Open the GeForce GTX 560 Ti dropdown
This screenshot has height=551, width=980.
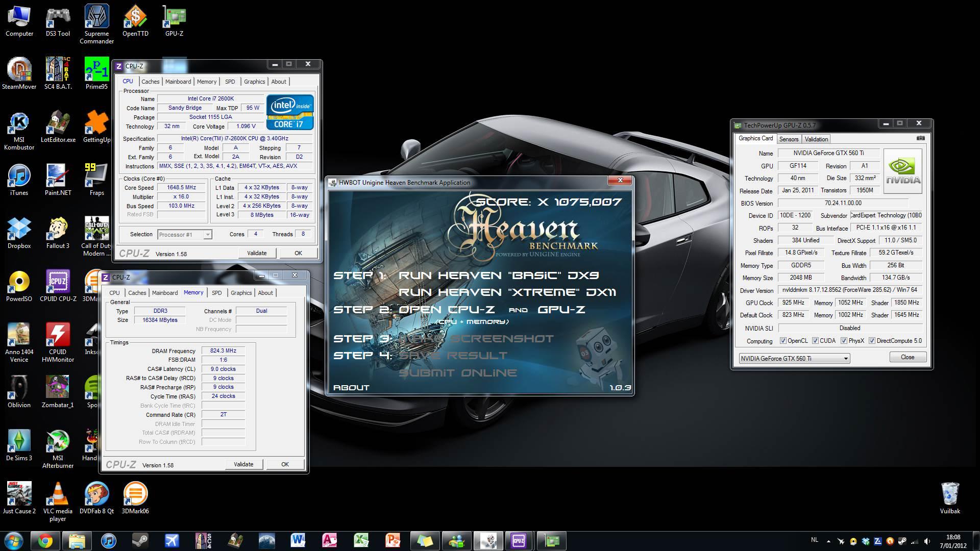[794, 358]
